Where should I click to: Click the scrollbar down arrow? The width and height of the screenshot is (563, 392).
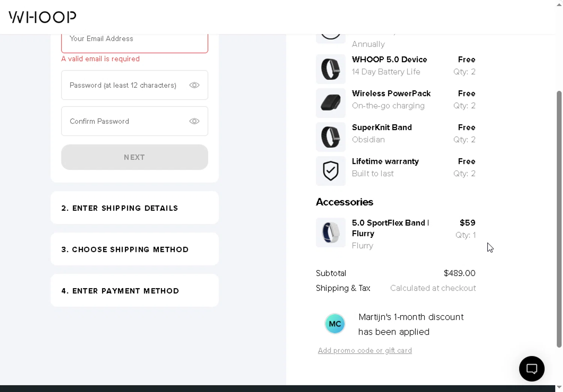pos(559,387)
